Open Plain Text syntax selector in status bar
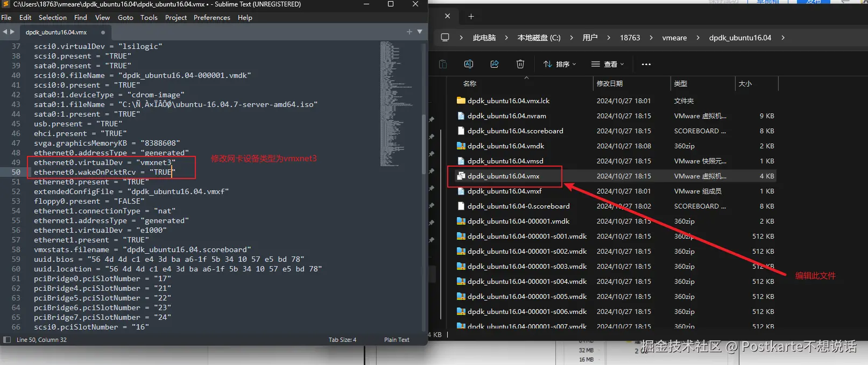The width and height of the screenshot is (868, 365). pyautogui.click(x=397, y=340)
